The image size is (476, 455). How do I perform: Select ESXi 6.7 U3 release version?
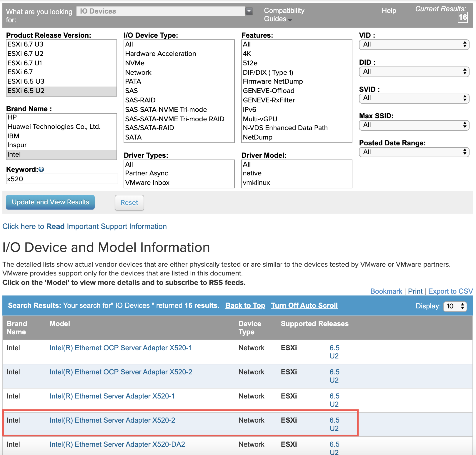click(x=61, y=44)
